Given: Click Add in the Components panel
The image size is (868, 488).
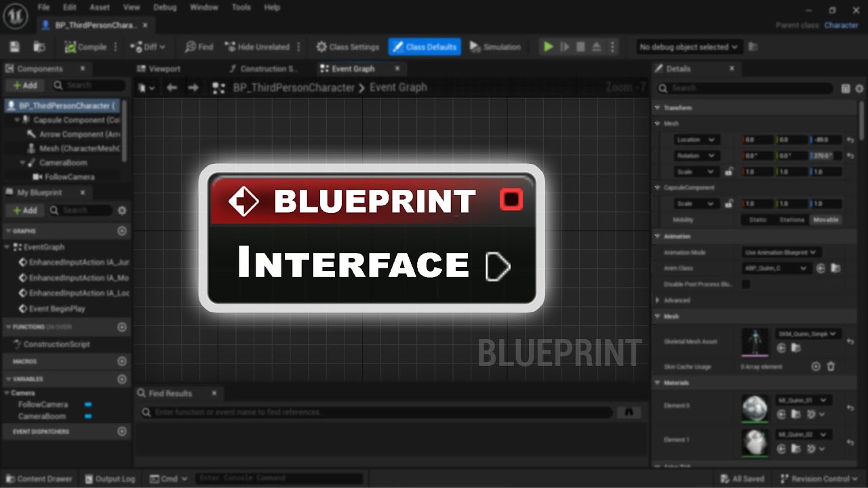Looking at the screenshot, I should click(x=25, y=85).
